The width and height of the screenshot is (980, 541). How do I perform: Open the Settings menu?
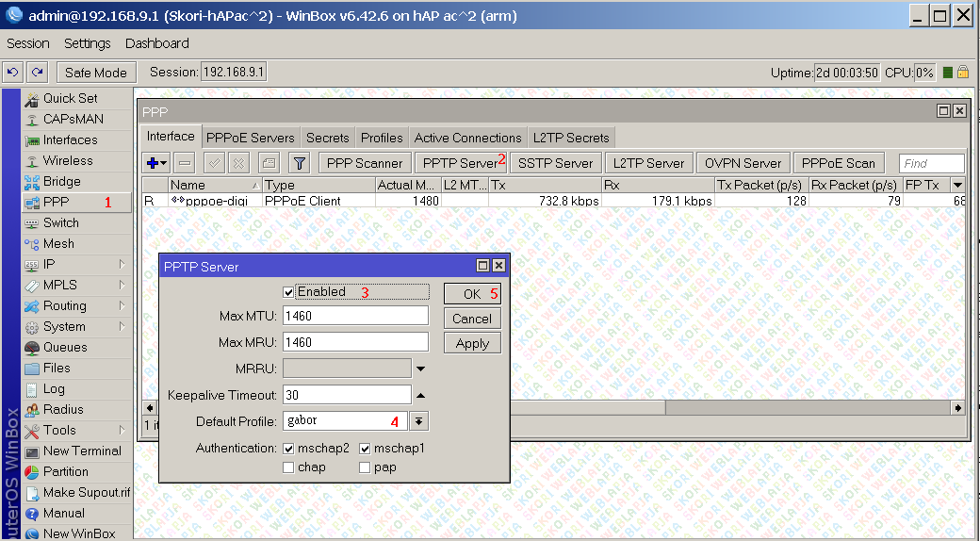click(x=87, y=43)
